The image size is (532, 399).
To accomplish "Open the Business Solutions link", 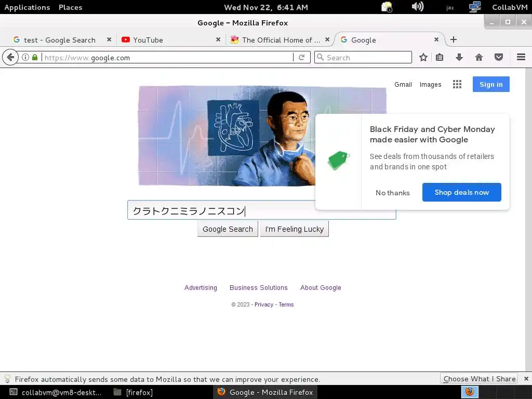I will click(x=258, y=287).
